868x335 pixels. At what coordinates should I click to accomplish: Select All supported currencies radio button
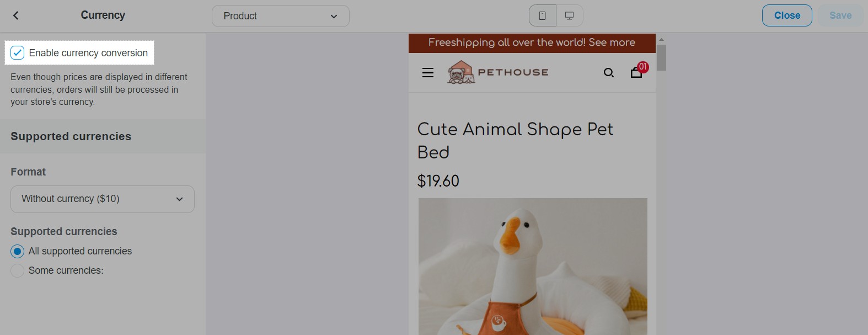point(18,252)
